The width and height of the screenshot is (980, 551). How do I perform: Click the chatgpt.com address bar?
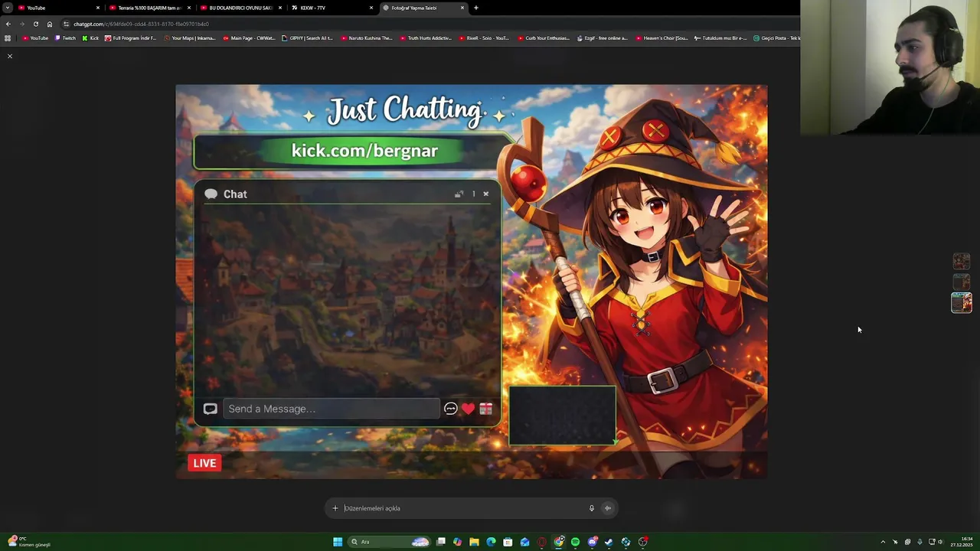coord(429,24)
